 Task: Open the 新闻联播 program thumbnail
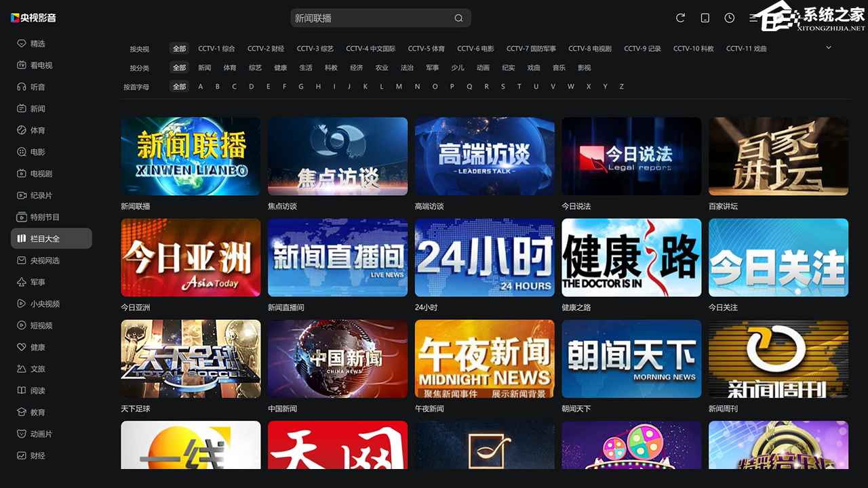191,157
